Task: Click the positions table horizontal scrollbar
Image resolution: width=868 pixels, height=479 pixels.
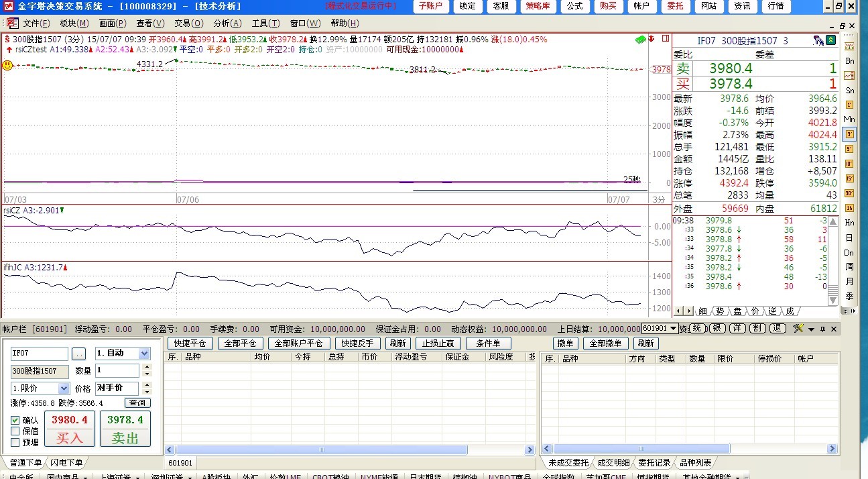Action: pos(349,450)
